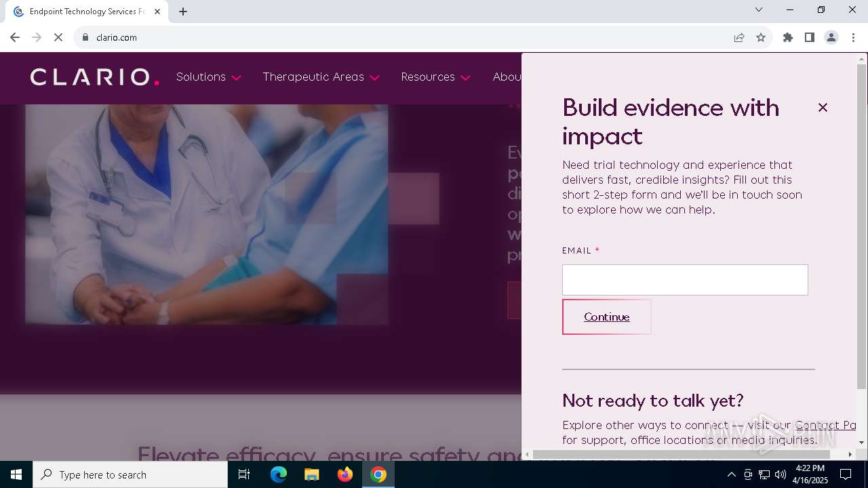The image size is (868, 488).
Task: Click panel scroll right arrow
Action: (850, 454)
